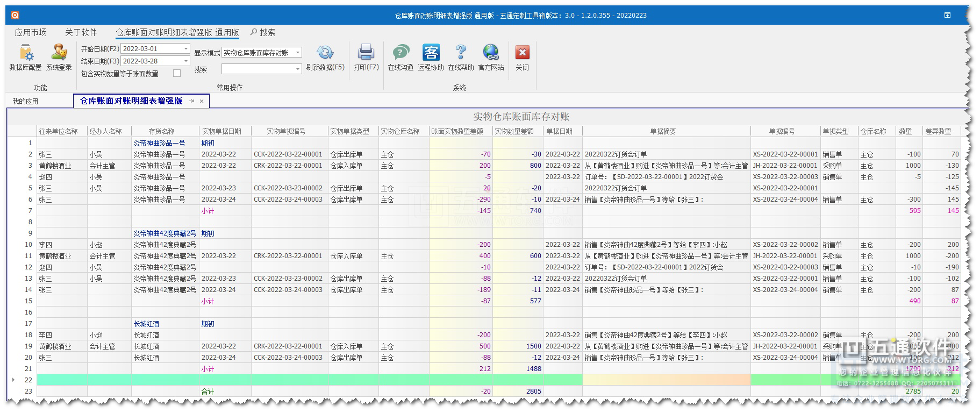Click XS-2022-03-24-00004 in row 6

pos(785,200)
